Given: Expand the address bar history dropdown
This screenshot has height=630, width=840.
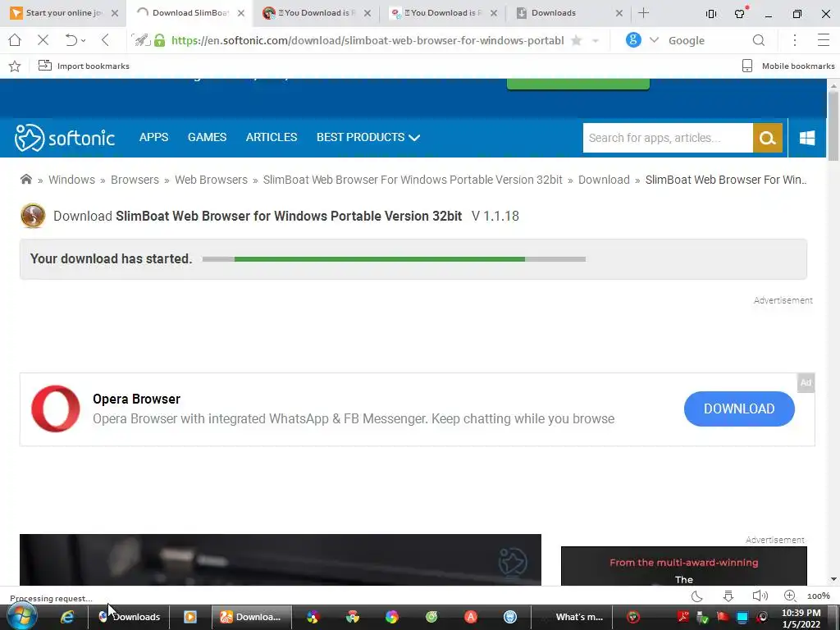Looking at the screenshot, I should click(x=596, y=41).
